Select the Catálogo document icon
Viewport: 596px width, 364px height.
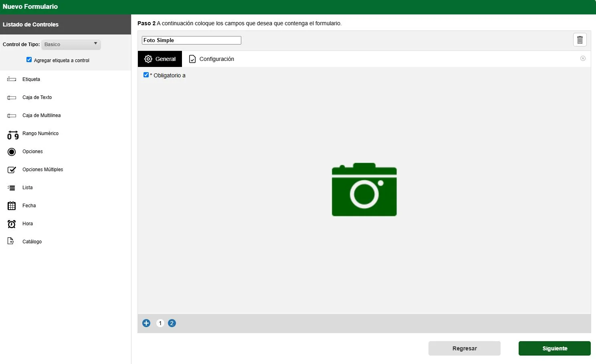[11, 241]
